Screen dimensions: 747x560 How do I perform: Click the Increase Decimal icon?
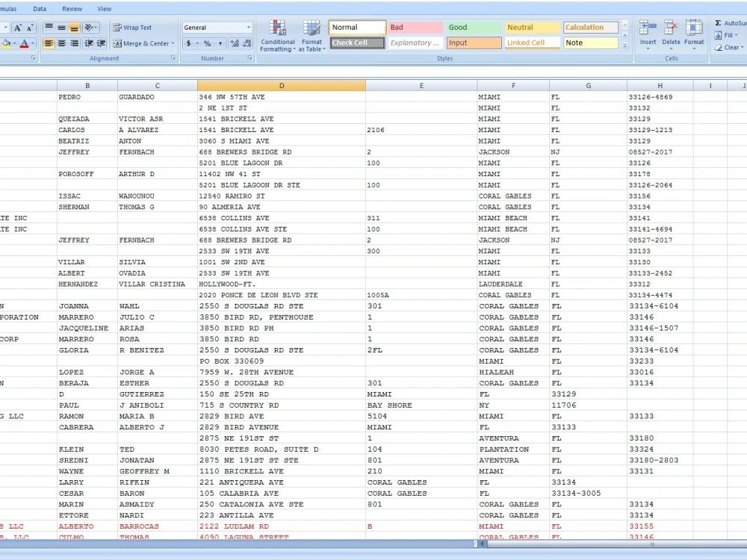pyautogui.click(x=235, y=43)
